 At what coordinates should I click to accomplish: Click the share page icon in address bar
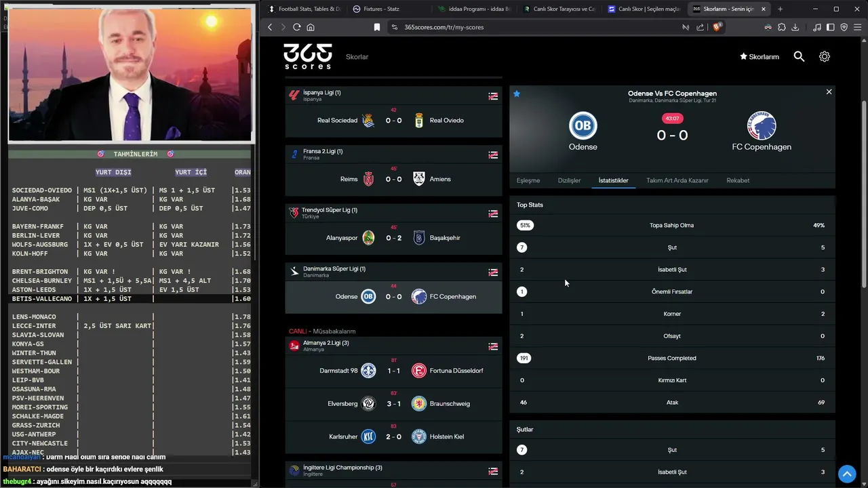click(x=701, y=27)
